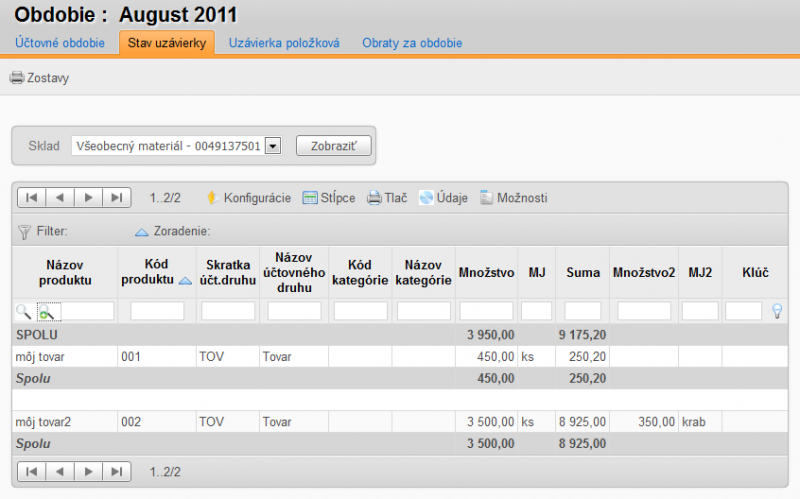Image resolution: width=800 pixels, height=499 pixels.
Task: Click the Stĺpce label
Action: click(x=338, y=198)
